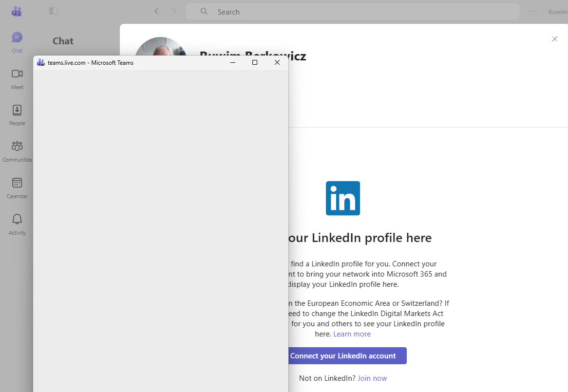Close the profile card panel
Screen dimensions: 568x392
click(554, 39)
